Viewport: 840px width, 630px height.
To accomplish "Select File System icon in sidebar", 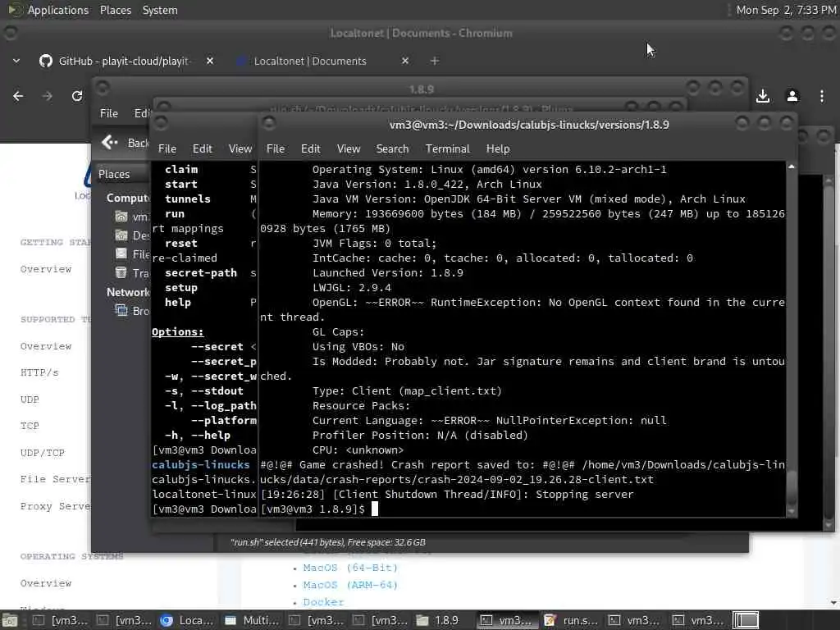I will (121, 254).
